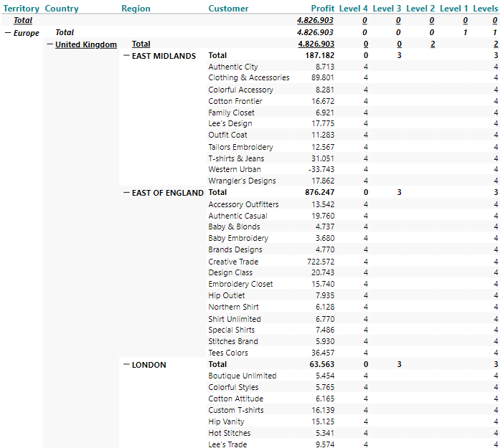Click the Levels column header
This screenshot has height=448, width=503.
(x=485, y=9)
